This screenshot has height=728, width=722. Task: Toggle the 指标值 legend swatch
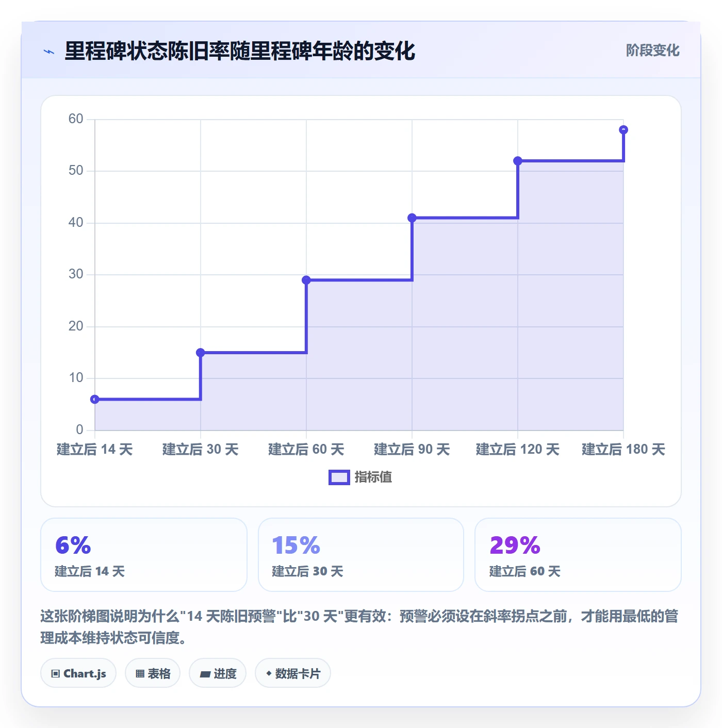[x=339, y=477]
